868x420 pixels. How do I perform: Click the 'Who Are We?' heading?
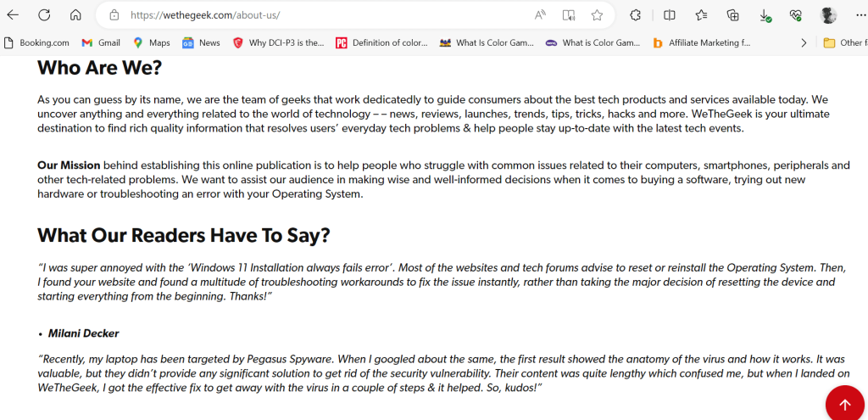pos(100,68)
